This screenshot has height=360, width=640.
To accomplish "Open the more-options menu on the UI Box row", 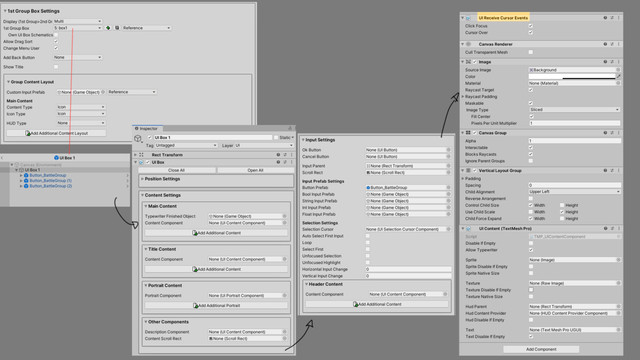I will 291,162.
